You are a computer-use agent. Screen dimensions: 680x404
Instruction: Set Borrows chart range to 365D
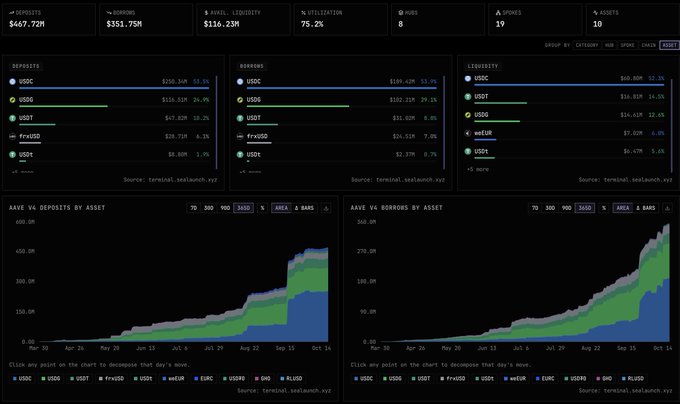pyautogui.click(x=585, y=208)
